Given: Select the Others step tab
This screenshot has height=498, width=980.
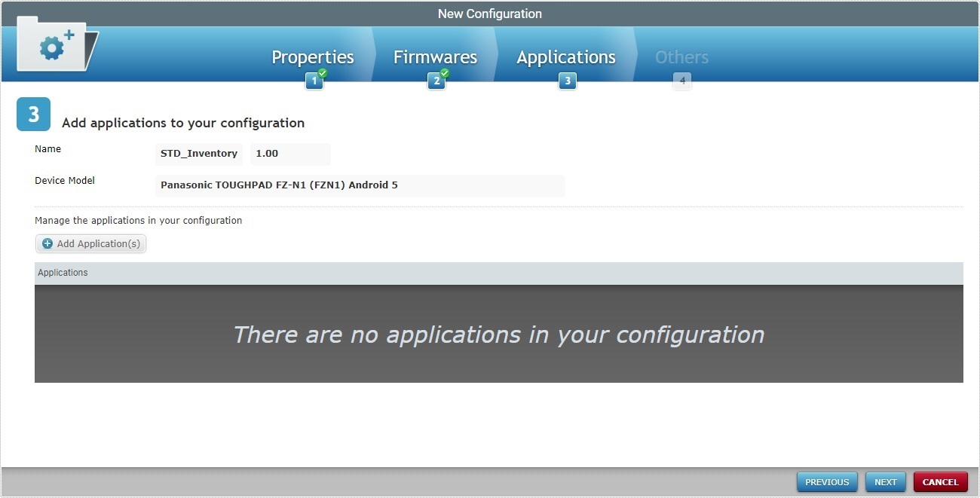Looking at the screenshot, I should coord(681,57).
